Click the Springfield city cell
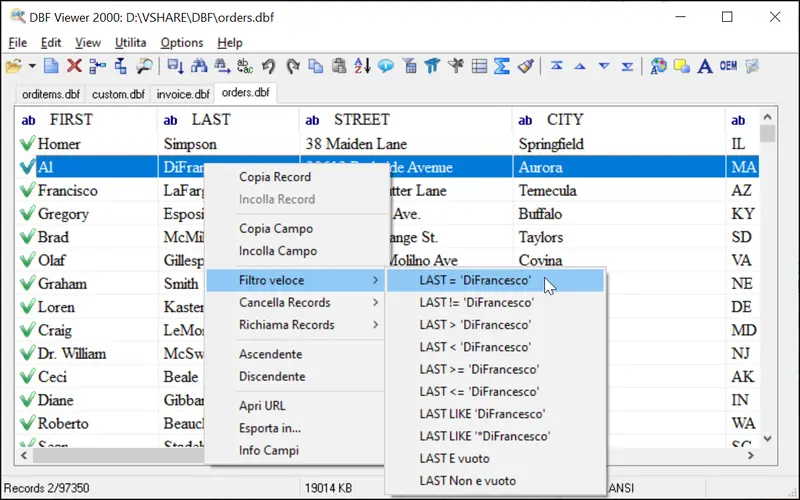 pyautogui.click(x=619, y=144)
